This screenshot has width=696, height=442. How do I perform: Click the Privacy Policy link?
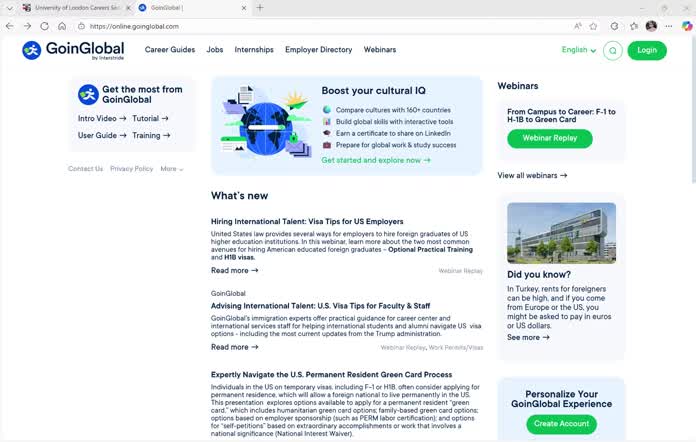pos(131,169)
